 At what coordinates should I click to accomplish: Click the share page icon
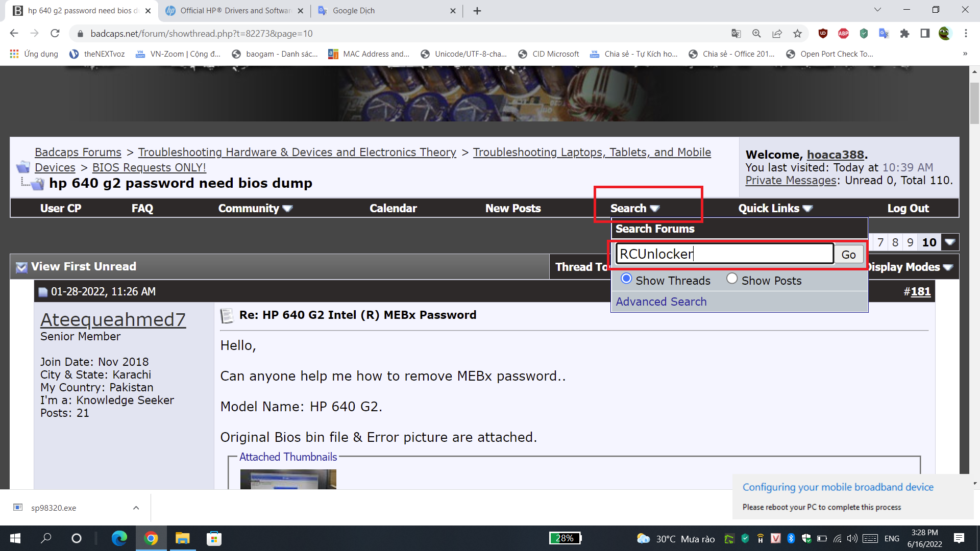pyautogui.click(x=777, y=34)
